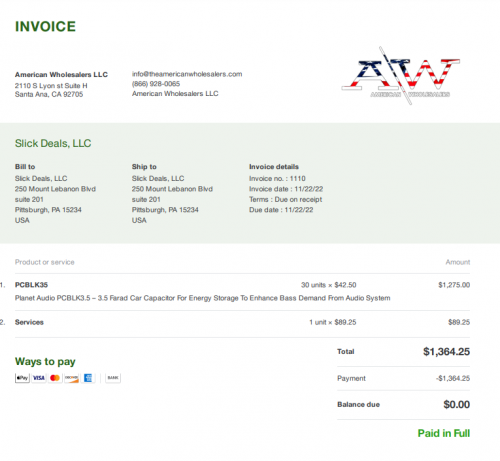
Task: Click the Terms : Due on receipt line
Action: point(286,199)
